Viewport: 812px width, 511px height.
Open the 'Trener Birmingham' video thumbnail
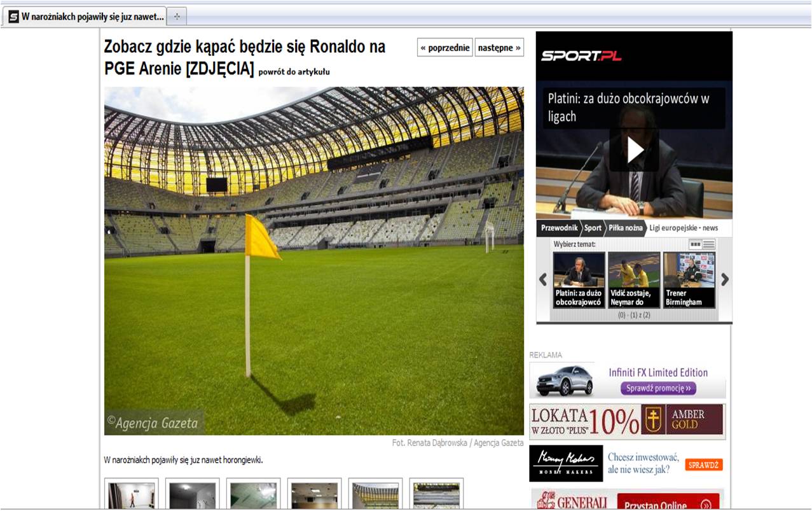689,280
